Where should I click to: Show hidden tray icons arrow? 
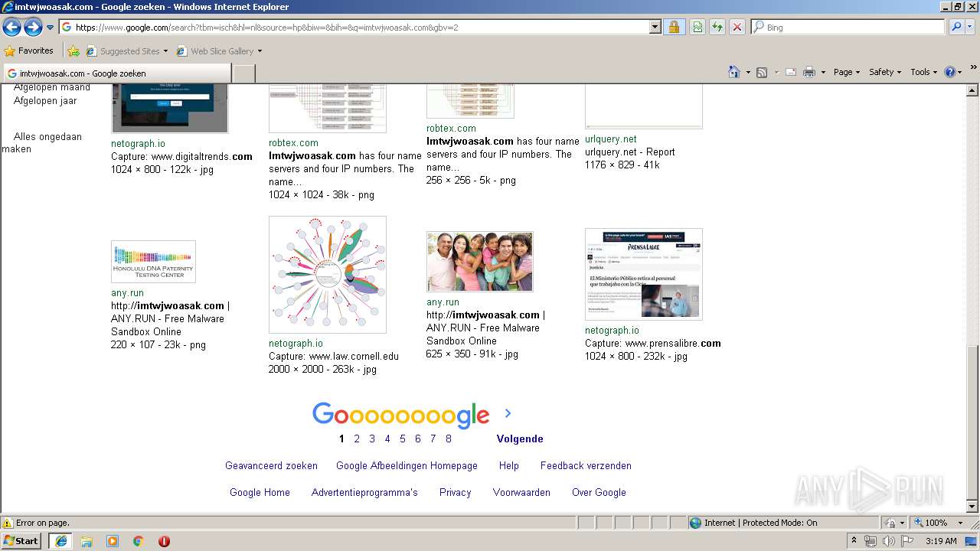click(854, 541)
